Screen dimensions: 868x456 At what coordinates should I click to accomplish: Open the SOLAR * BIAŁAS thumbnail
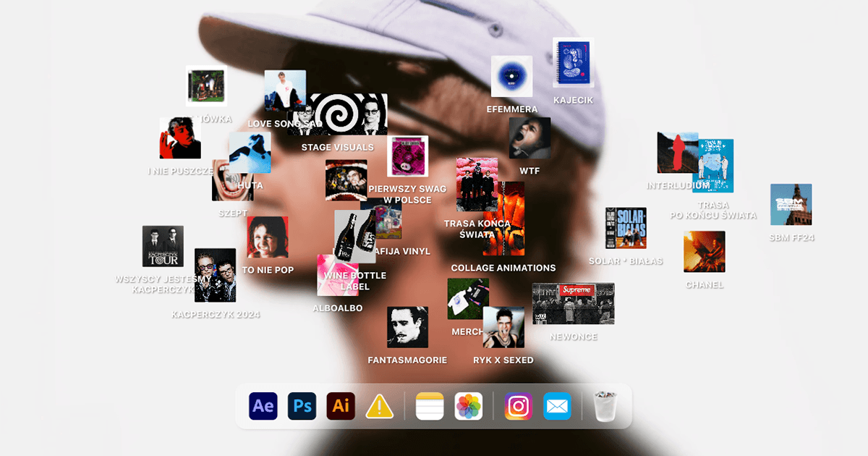[x=626, y=228]
